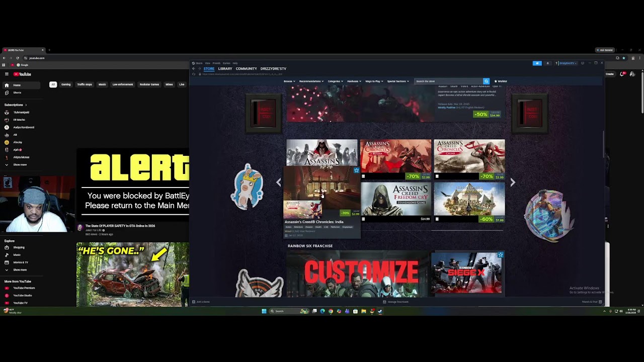The width and height of the screenshot is (644, 362).
Task: Expand Steam Browse dropdown
Action: 288,81
